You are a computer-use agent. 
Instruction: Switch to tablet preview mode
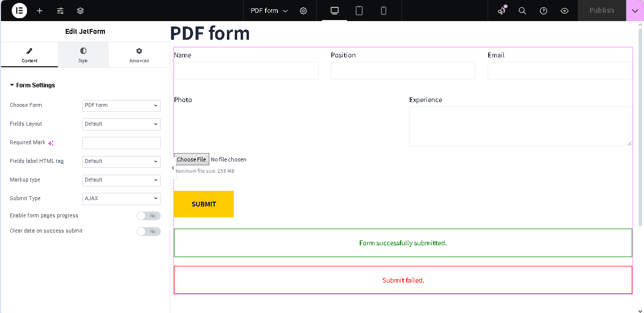tap(359, 10)
